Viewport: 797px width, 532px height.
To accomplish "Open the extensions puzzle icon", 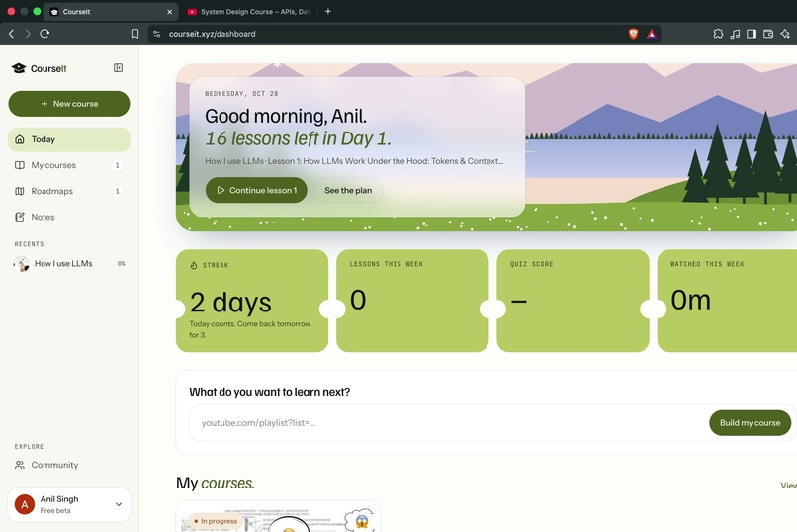I will 718,34.
